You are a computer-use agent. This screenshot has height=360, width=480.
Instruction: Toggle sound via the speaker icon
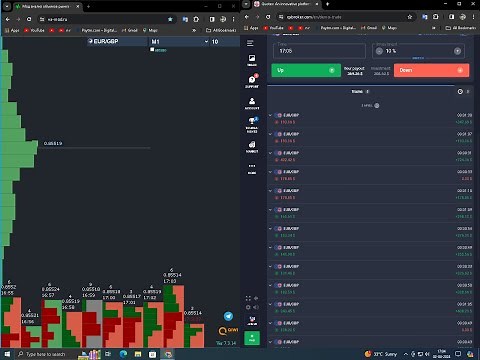tap(256, 307)
